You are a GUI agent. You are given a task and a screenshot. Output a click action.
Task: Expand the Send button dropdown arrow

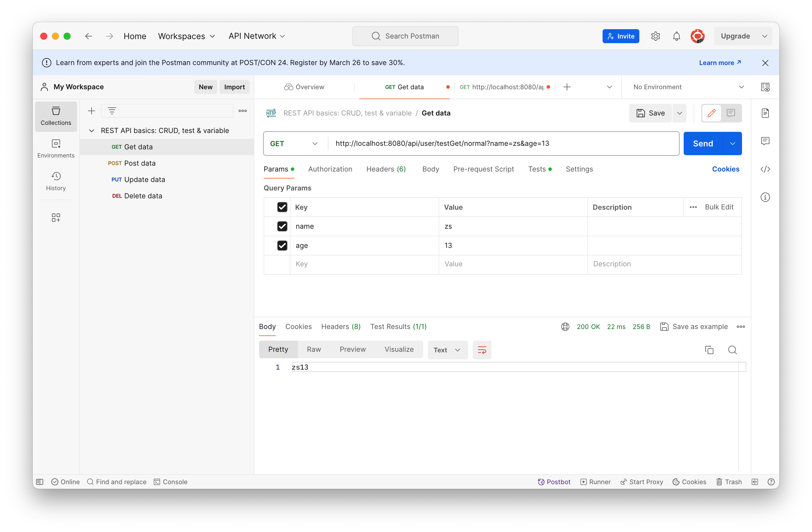732,143
